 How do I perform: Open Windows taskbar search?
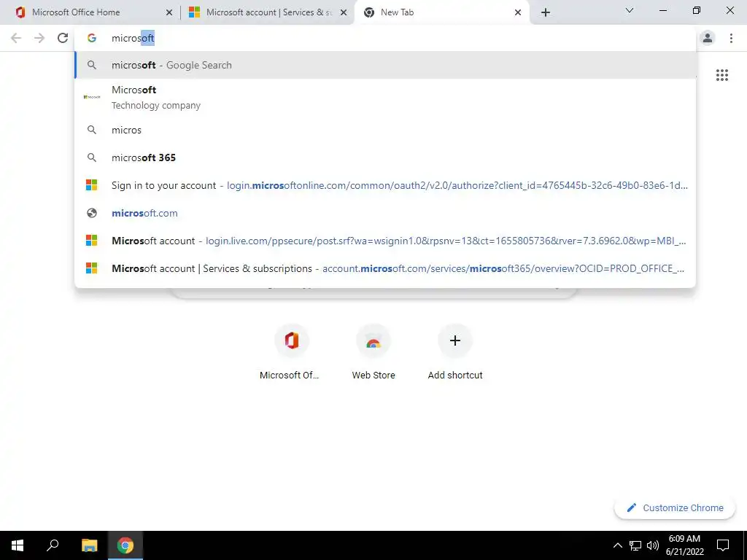(x=53, y=545)
